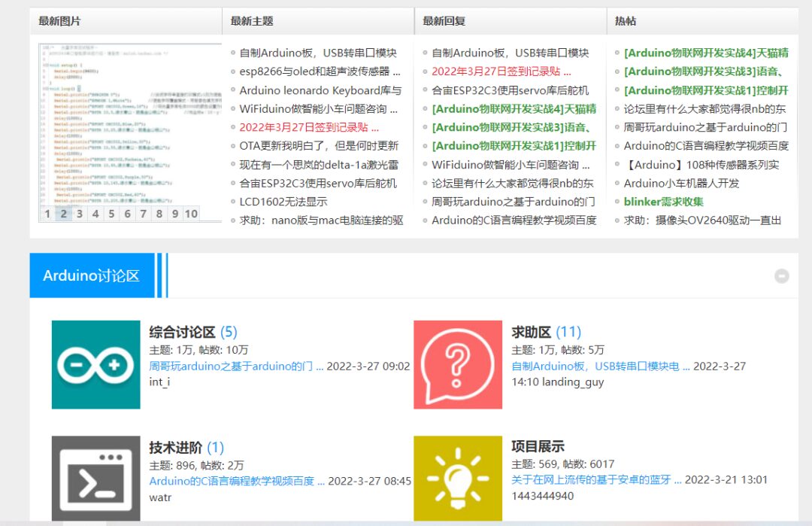This screenshot has height=526, width=812.
Task: Select slide number 5 in image pager
Action: 111,214
